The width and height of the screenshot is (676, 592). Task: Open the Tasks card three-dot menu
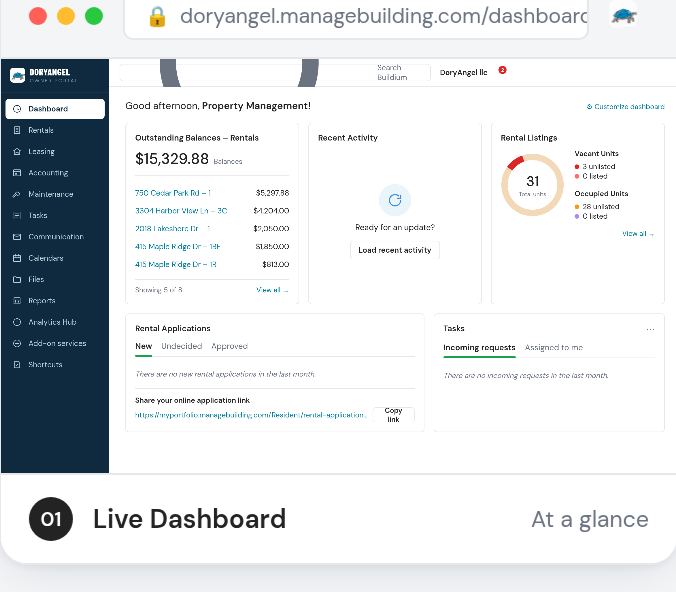[x=650, y=329]
